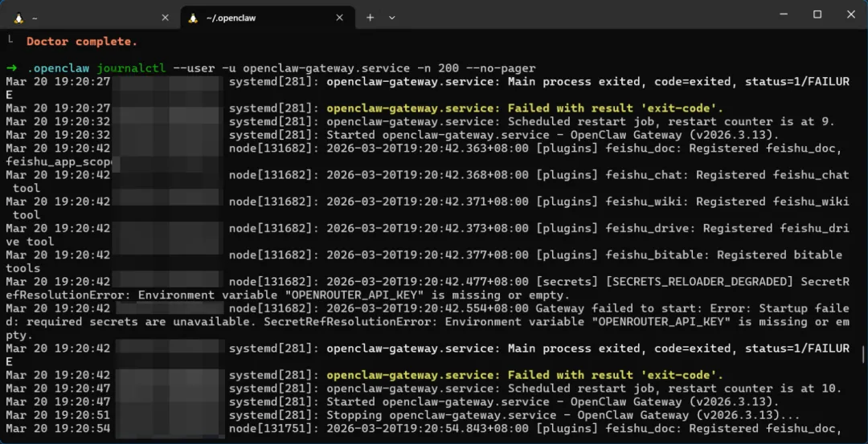Viewport: 868px width, 444px height.
Task: Click the terminal vertical scrollbar thumb
Action: tap(863, 354)
